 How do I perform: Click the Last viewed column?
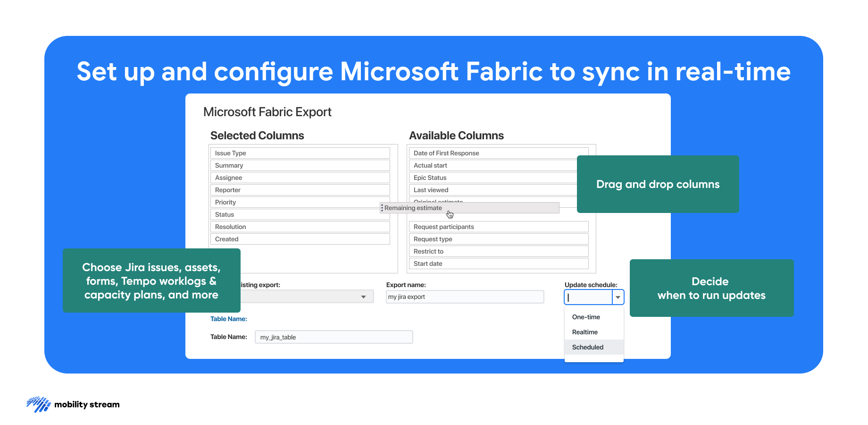click(493, 190)
